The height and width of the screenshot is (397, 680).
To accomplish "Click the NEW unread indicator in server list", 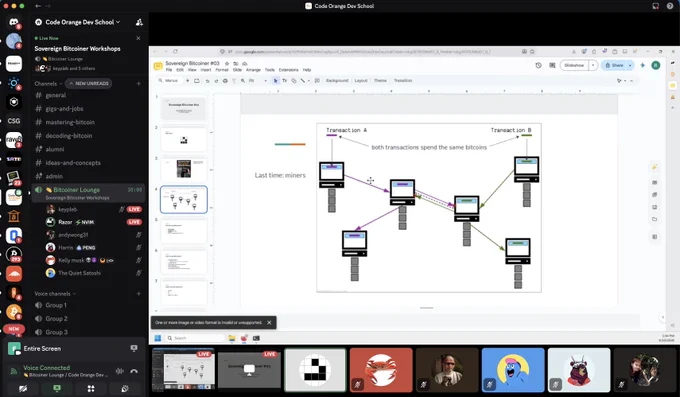I will tap(14, 329).
